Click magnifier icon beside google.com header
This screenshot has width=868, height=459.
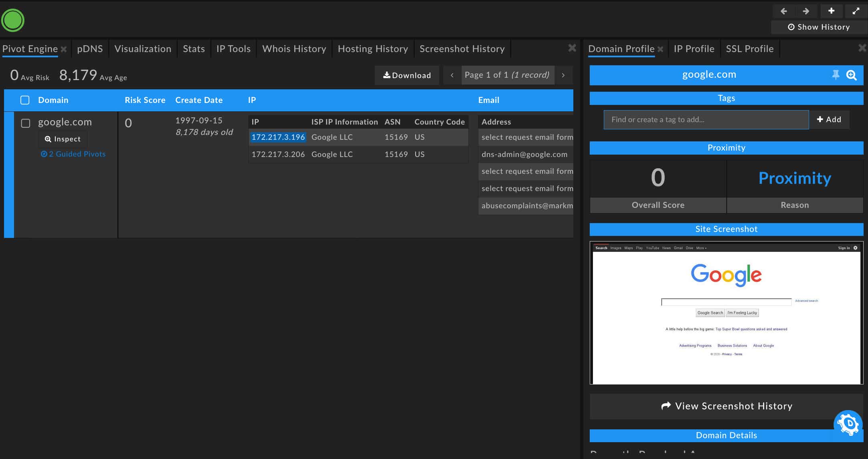pyautogui.click(x=852, y=75)
